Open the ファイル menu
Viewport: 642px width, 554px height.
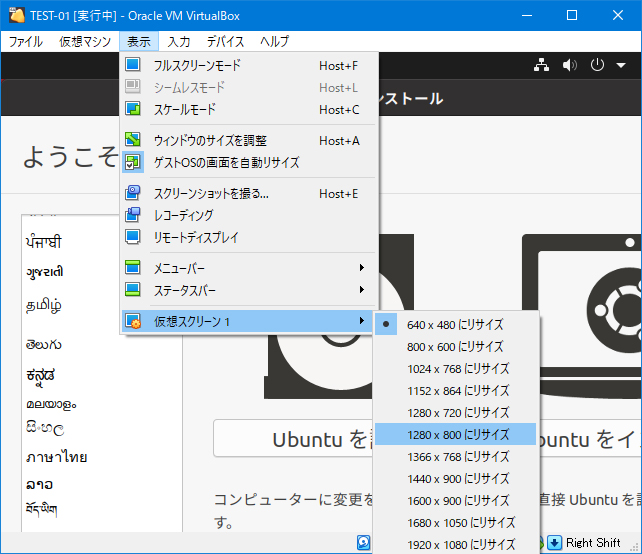25,41
